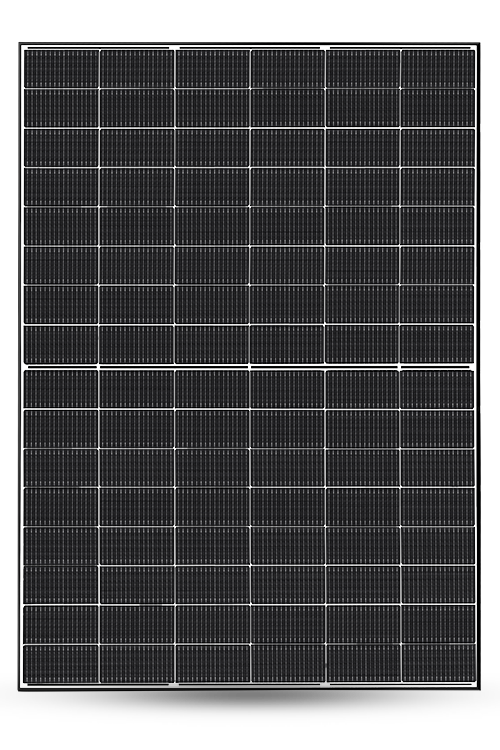
Task: Click the top-right solar cell of the panel
Action: 438,68
